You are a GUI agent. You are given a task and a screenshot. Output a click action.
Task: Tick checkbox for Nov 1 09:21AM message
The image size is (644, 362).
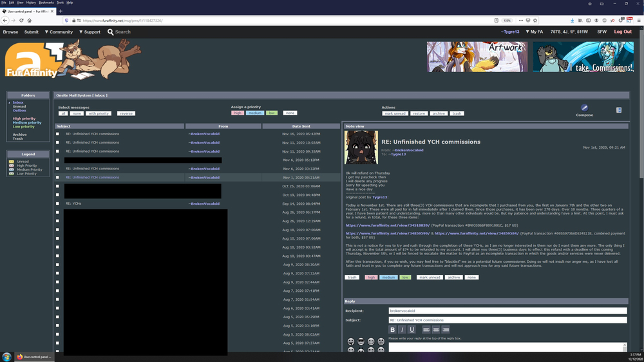(57, 178)
